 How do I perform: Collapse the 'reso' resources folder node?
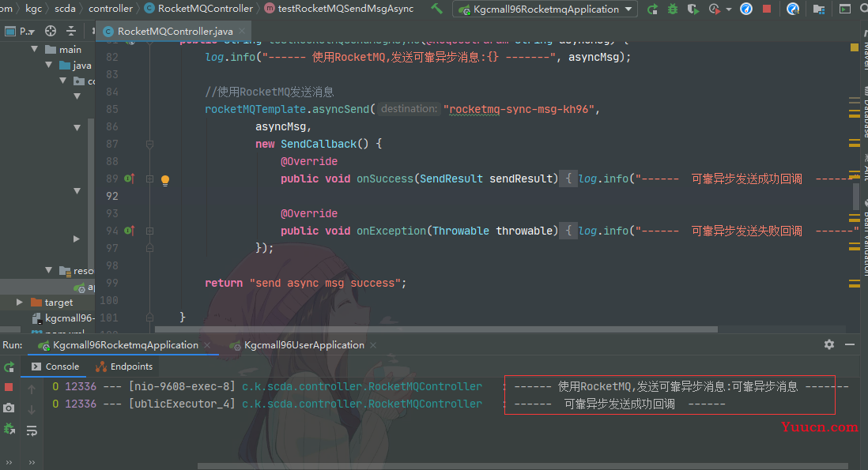point(49,270)
